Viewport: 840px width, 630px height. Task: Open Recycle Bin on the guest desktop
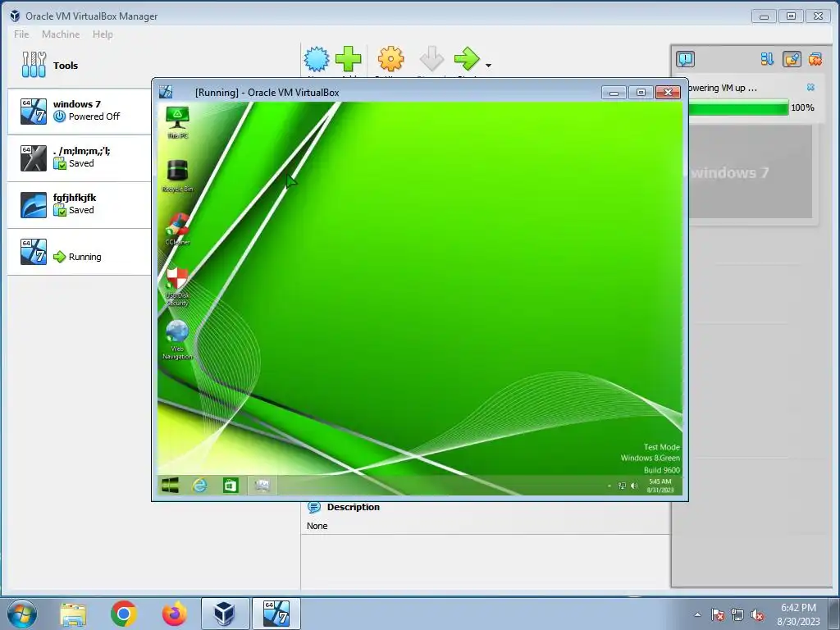coord(177,176)
